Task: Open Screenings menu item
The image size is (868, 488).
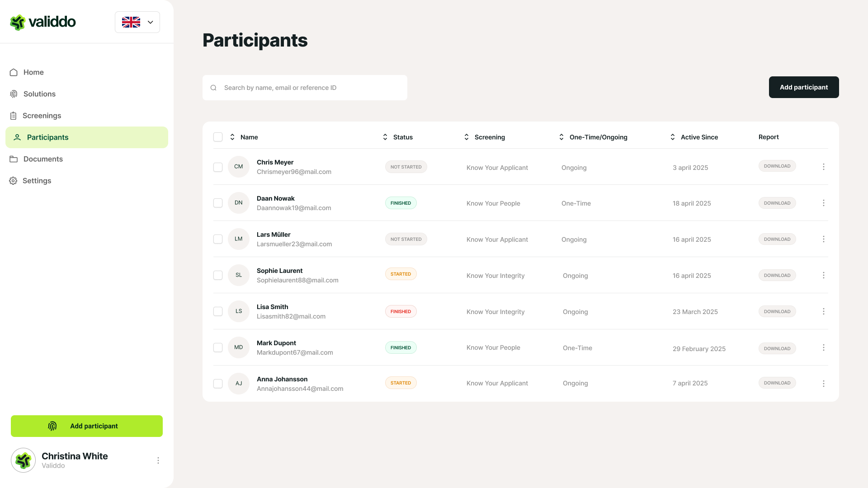Action: pos(42,116)
